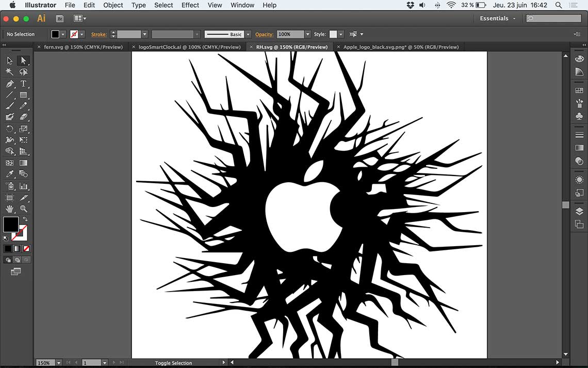
Task: Open the Stroke panel icon
Action: pos(579,135)
